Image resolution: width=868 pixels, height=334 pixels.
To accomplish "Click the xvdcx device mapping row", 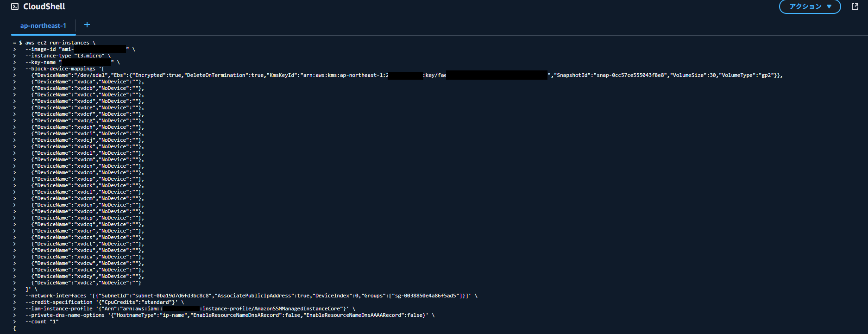I will 88,270.
